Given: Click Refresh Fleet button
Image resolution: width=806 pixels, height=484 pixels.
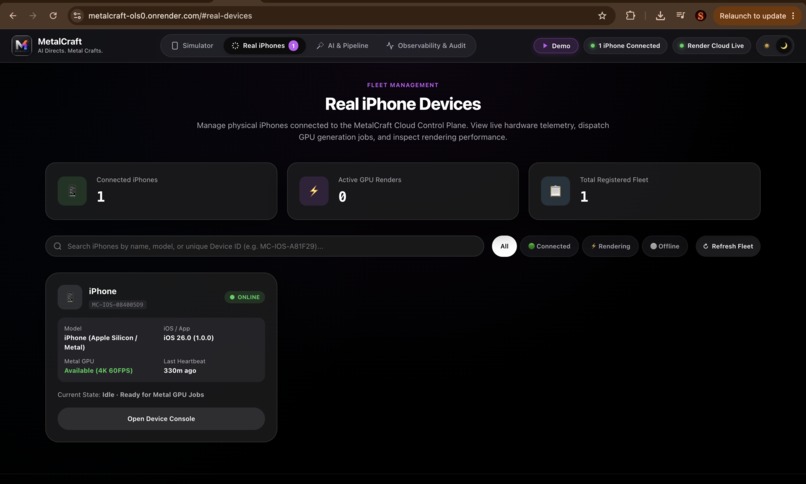Looking at the screenshot, I should 728,246.
